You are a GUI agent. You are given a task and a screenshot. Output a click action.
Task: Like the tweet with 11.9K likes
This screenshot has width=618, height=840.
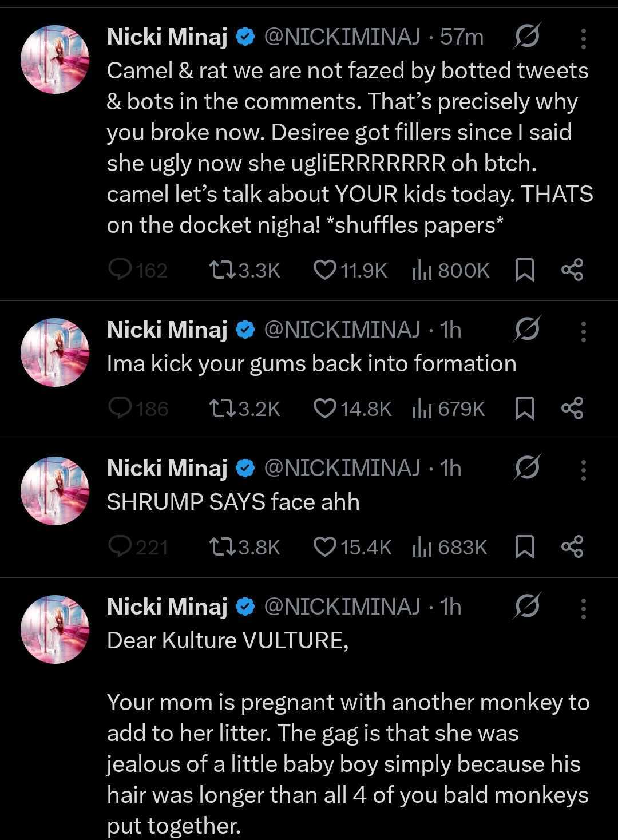pos(324,270)
